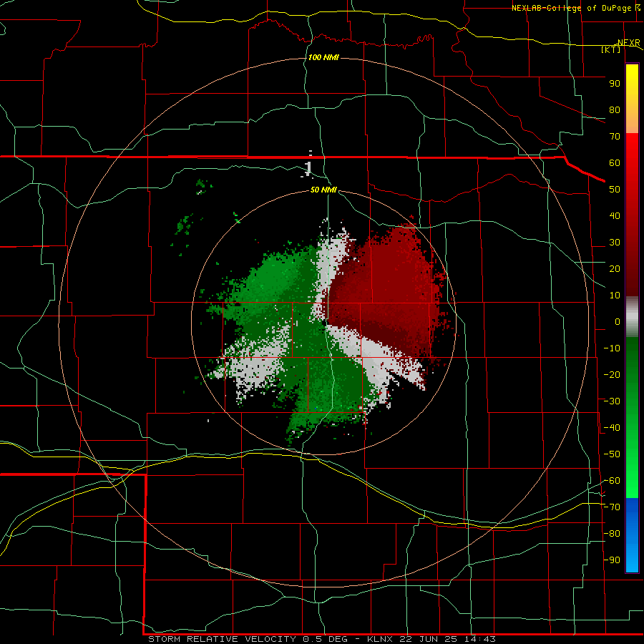Click the -40 value on the color scale
The width and height of the screenshot is (644, 644).
point(612,428)
